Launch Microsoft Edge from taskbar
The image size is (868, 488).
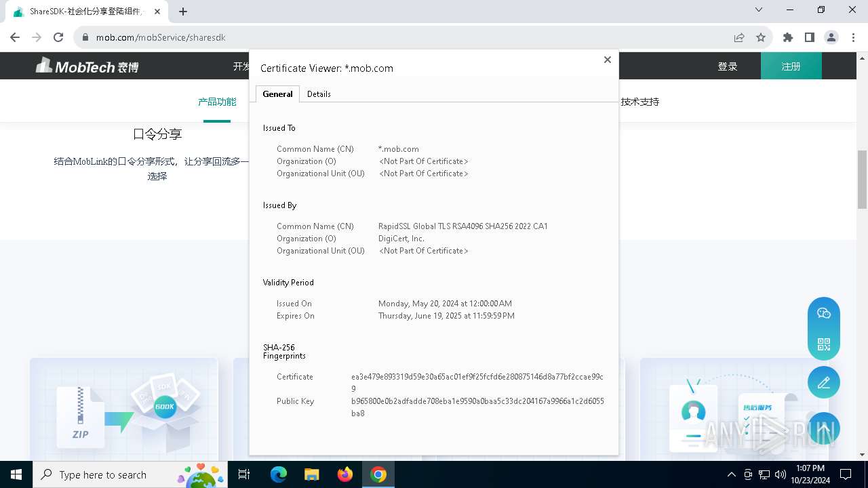click(x=279, y=474)
